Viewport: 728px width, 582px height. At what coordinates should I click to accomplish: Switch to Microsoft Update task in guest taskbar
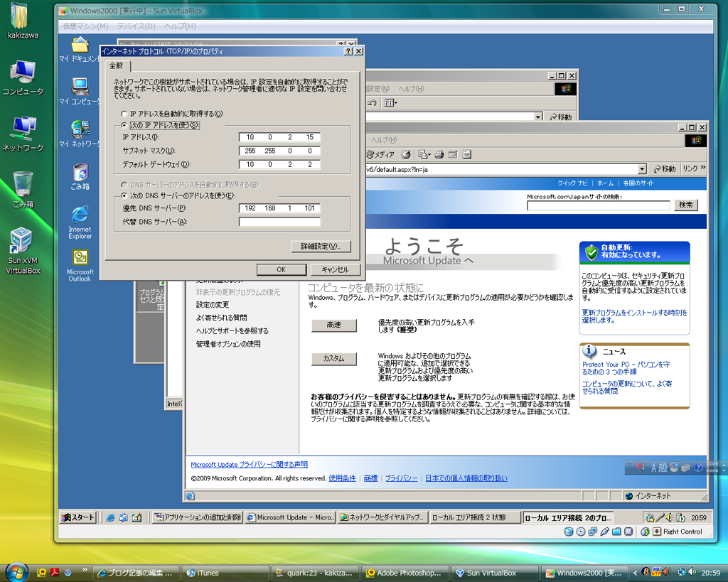click(290, 517)
